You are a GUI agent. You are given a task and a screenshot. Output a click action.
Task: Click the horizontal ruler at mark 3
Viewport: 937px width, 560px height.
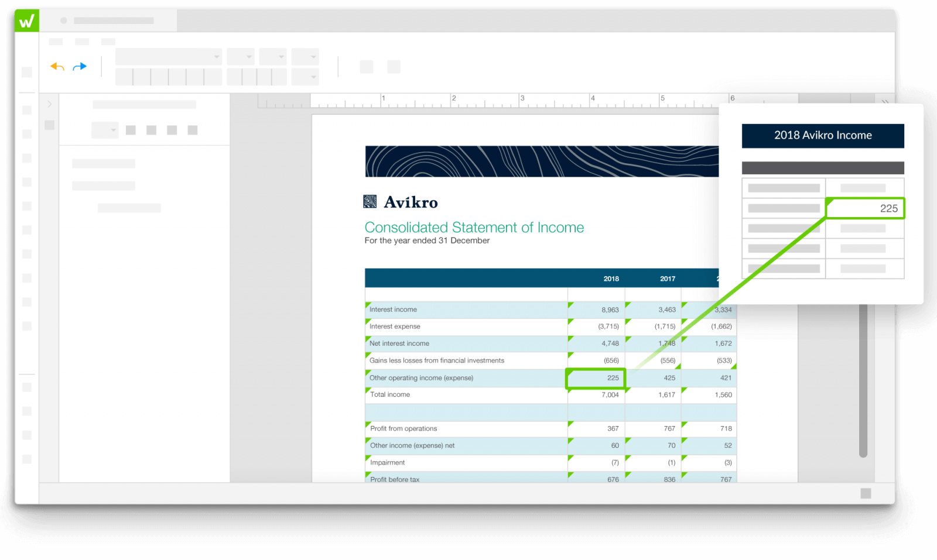click(x=522, y=100)
